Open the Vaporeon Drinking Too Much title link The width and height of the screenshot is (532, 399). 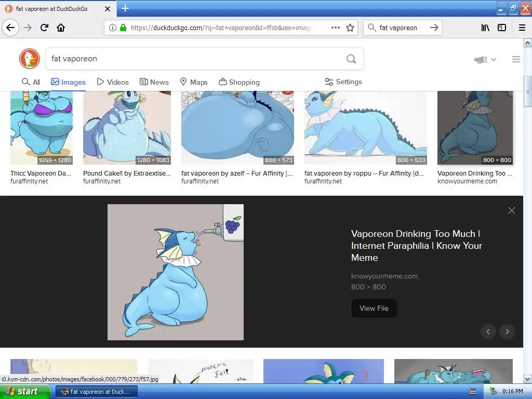(x=416, y=246)
